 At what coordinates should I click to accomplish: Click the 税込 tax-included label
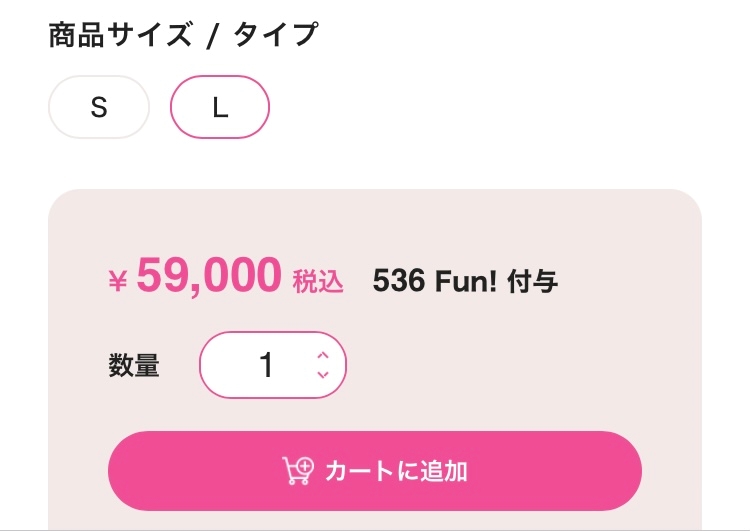click(x=318, y=281)
